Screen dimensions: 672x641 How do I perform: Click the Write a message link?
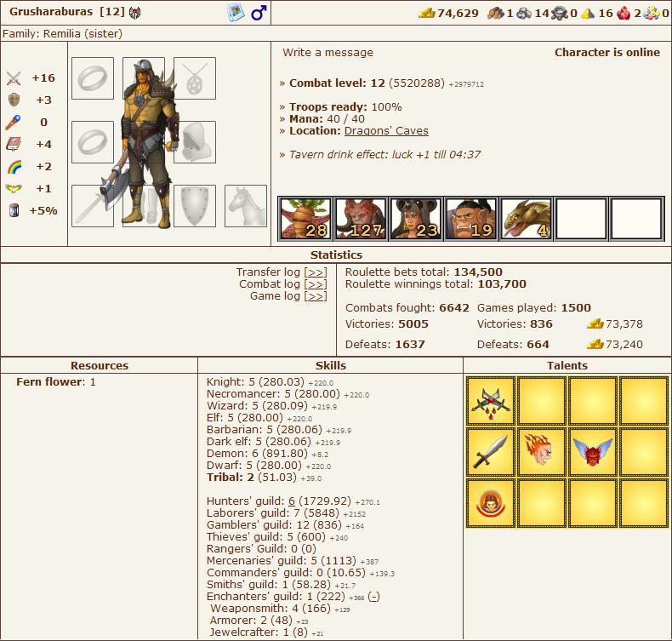point(327,52)
